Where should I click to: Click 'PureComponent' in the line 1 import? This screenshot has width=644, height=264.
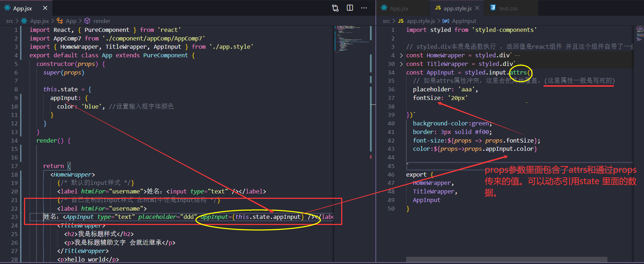pos(107,30)
